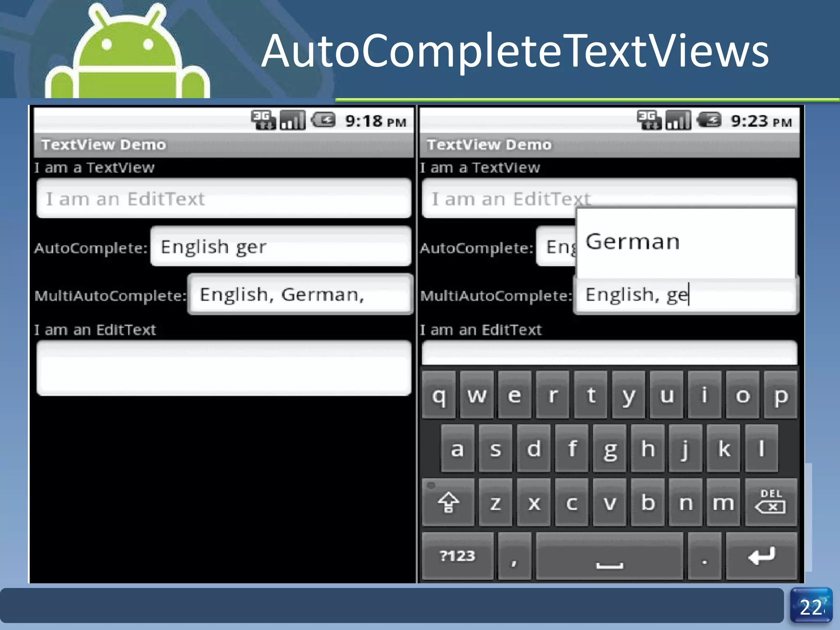Focus the 'English ger' AutoComplete field
840x630 pixels.
click(x=281, y=247)
